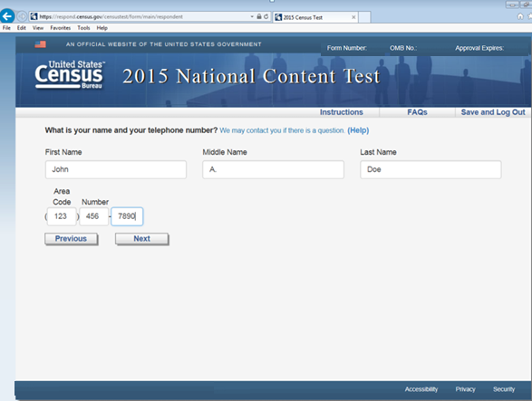Click the browser home icon
Viewport: 532px width, 401px height.
tap(520, 16)
